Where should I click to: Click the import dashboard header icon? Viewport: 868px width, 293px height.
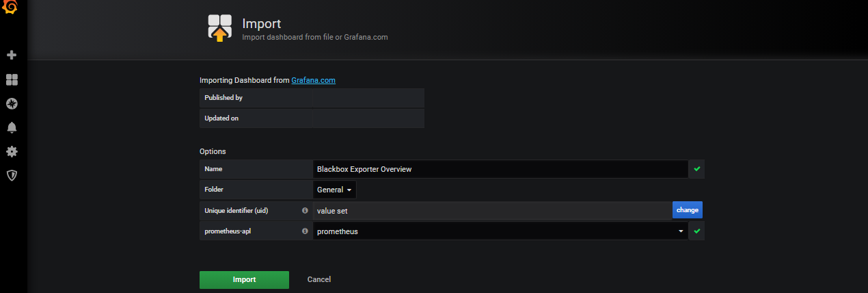coord(219,29)
